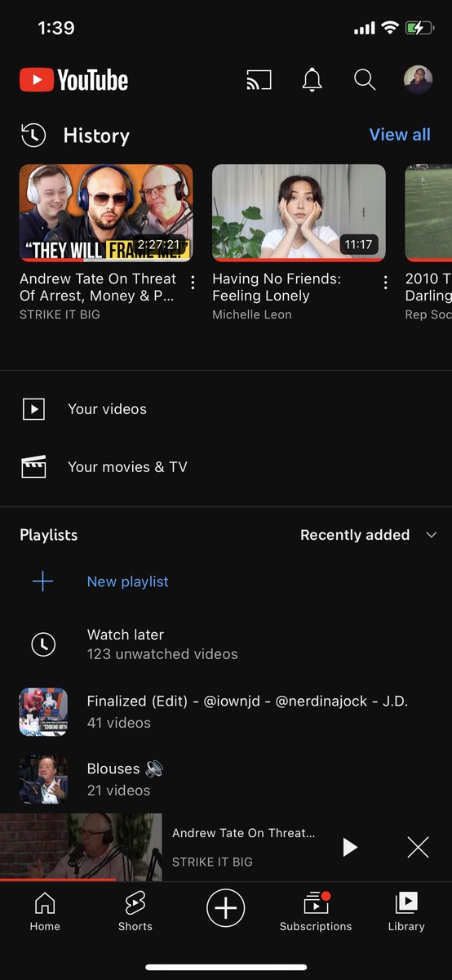
Task: Tap the title Andrew Tate On Threat Of Arrest
Action: tap(98, 287)
